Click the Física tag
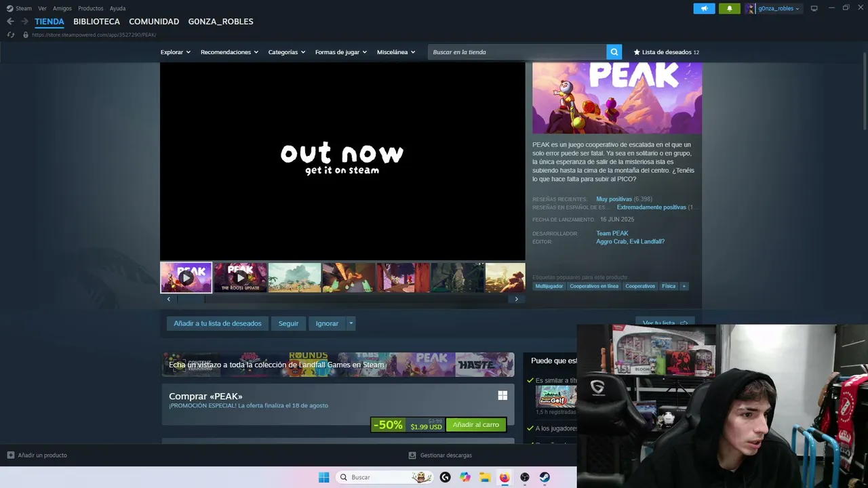 (x=669, y=286)
